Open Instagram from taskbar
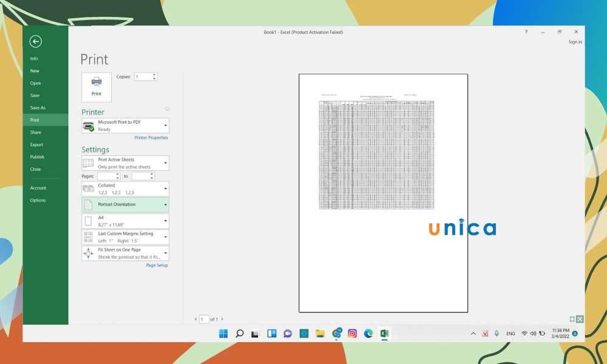607x364 pixels. 352,334
